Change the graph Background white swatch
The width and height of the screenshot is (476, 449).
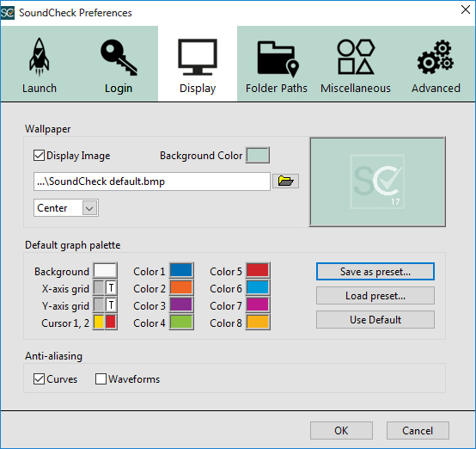click(105, 270)
